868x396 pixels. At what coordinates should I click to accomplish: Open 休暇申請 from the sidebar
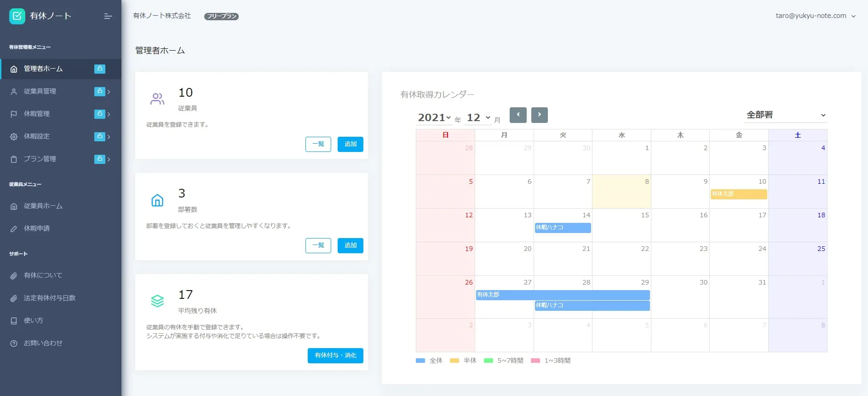click(x=37, y=228)
